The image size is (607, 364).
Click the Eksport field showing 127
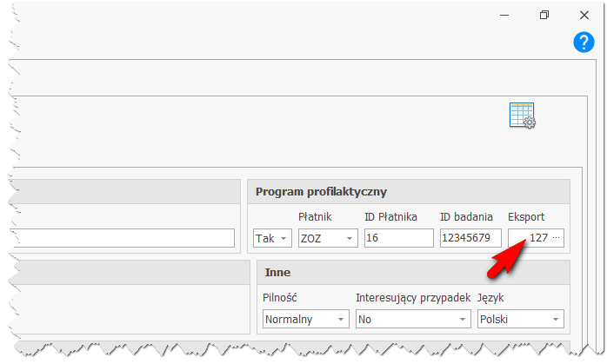(x=536, y=238)
